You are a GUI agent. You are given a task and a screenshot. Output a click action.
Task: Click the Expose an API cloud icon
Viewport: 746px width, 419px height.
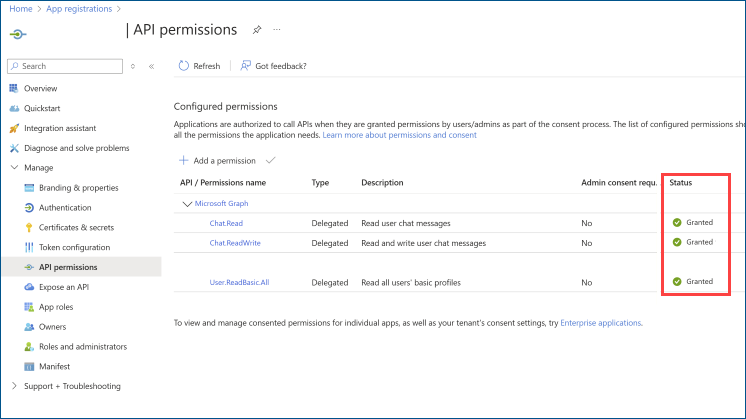coord(29,287)
